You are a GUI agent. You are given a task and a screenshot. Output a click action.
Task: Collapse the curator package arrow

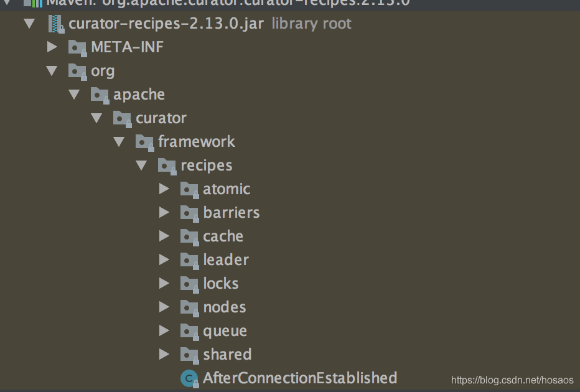tap(97, 118)
